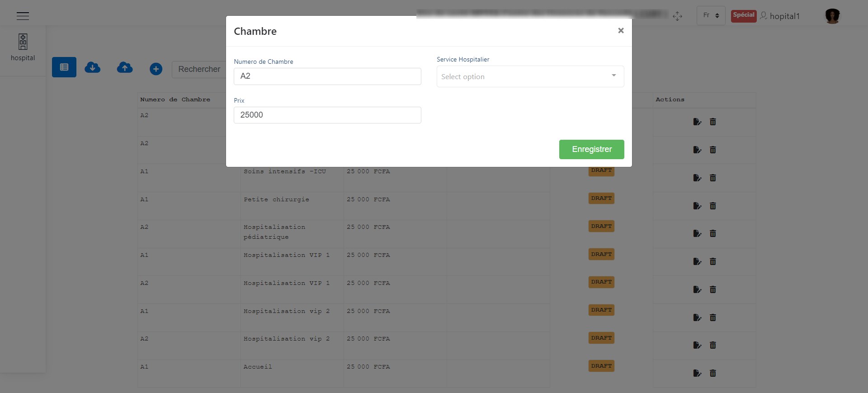Click the Numero de Chambre column header
The width and height of the screenshot is (868, 393).
175,99
